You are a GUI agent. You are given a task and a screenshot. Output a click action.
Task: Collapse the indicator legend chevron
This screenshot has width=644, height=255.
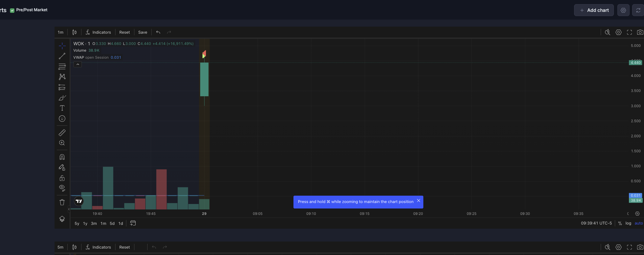pos(78,64)
